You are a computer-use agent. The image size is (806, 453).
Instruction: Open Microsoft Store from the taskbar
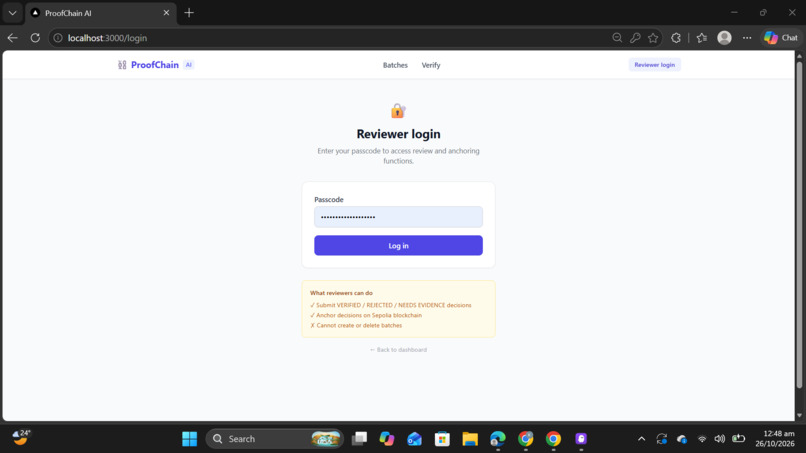coord(442,439)
